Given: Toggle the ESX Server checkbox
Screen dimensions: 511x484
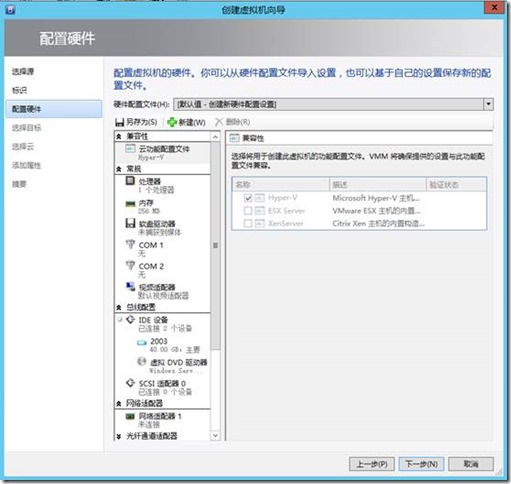Looking at the screenshot, I should coord(248,210).
